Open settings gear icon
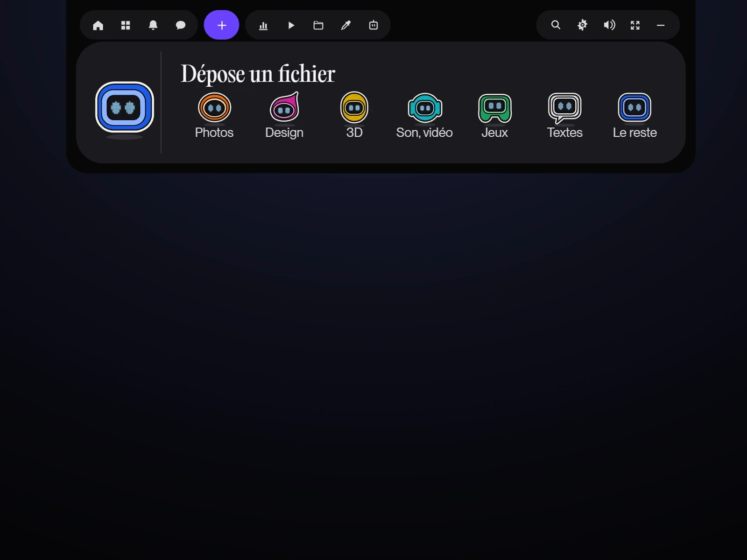This screenshot has height=560, width=747. [x=582, y=25]
